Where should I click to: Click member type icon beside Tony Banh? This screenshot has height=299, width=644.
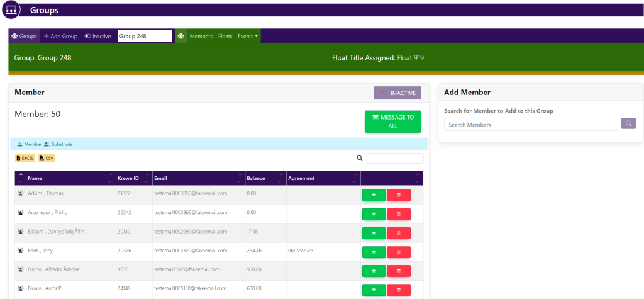coord(20,251)
